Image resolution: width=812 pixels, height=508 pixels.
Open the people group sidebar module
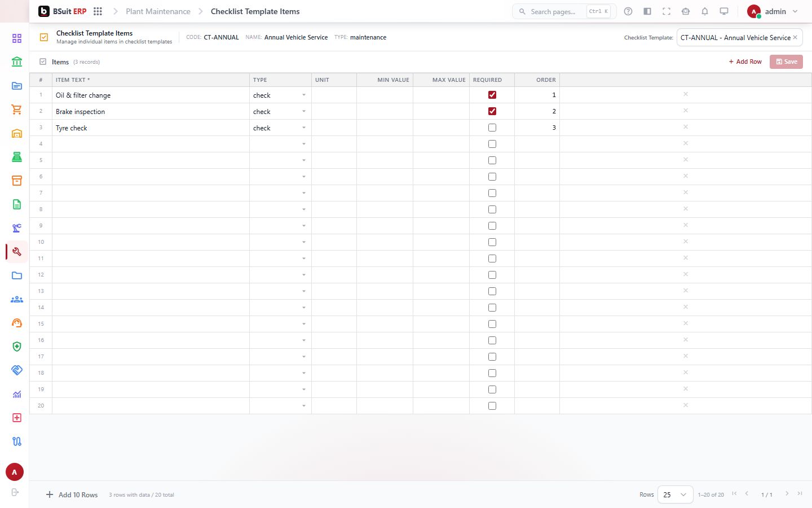coord(17,299)
